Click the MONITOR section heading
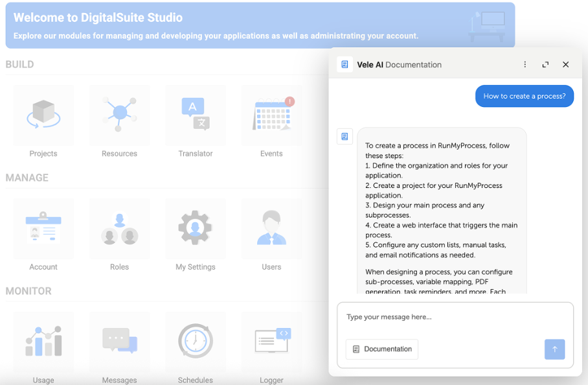Screen dimensions: 588x385 (28, 291)
